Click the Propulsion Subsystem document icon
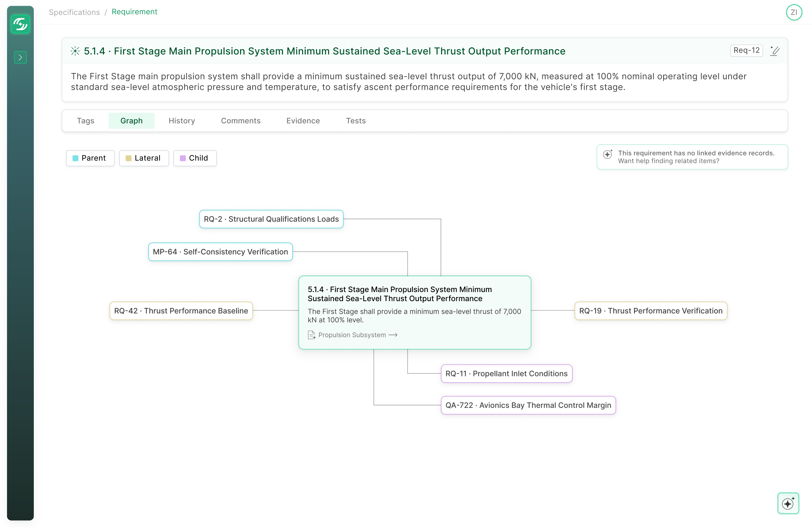The image size is (812, 527). pos(311,335)
